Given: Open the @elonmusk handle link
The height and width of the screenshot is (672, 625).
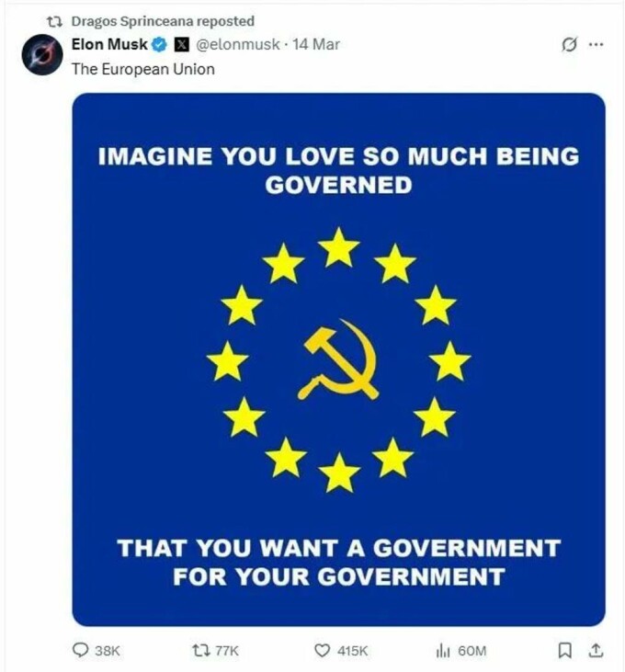Looking at the screenshot, I should [x=237, y=44].
